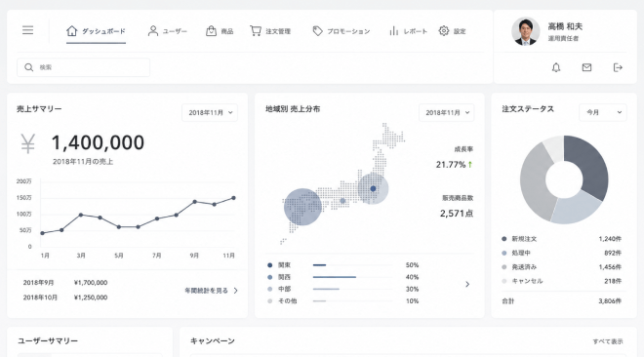
Task: Click the 1,400,000 sales figure
Action: (98, 142)
